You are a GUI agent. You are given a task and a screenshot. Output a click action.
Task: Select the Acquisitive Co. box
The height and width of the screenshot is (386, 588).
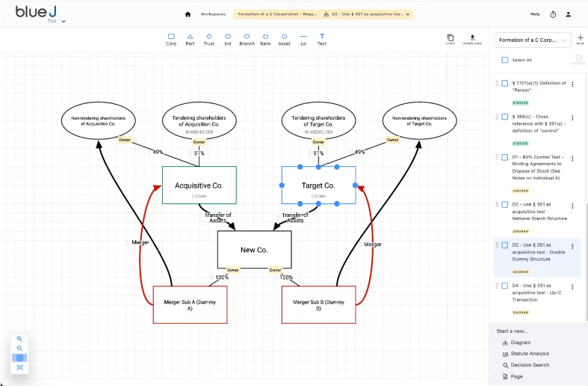pos(199,185)
